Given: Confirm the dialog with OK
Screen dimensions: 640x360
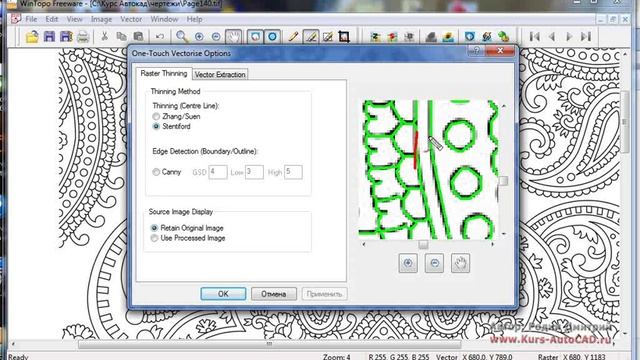Looking at the screenshot, I should (x=223, y=294).
